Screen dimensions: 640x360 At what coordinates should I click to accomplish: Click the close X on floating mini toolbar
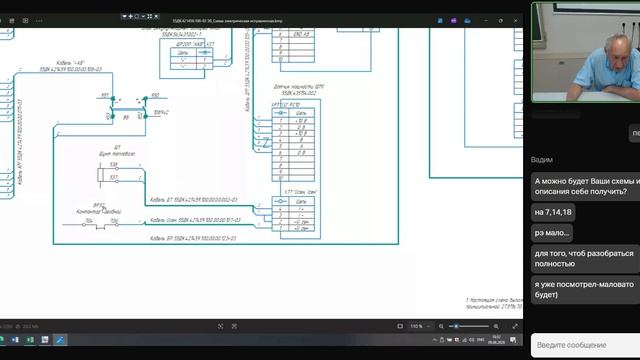click(x=156, y=16)
